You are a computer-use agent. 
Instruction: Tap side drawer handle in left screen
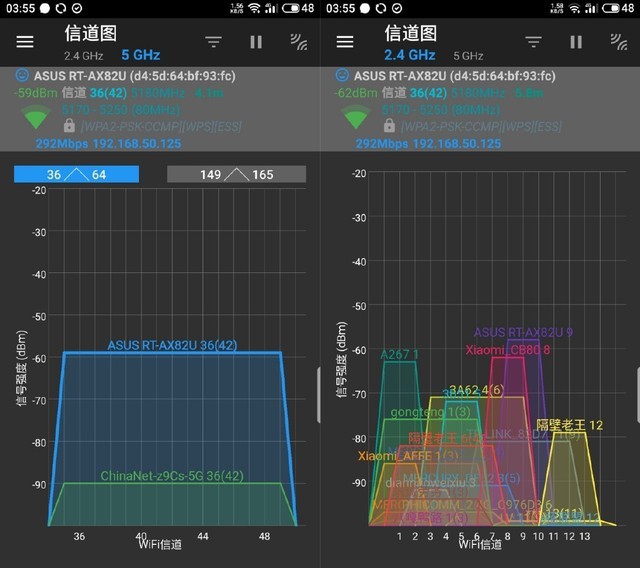[x=318, y=395]
